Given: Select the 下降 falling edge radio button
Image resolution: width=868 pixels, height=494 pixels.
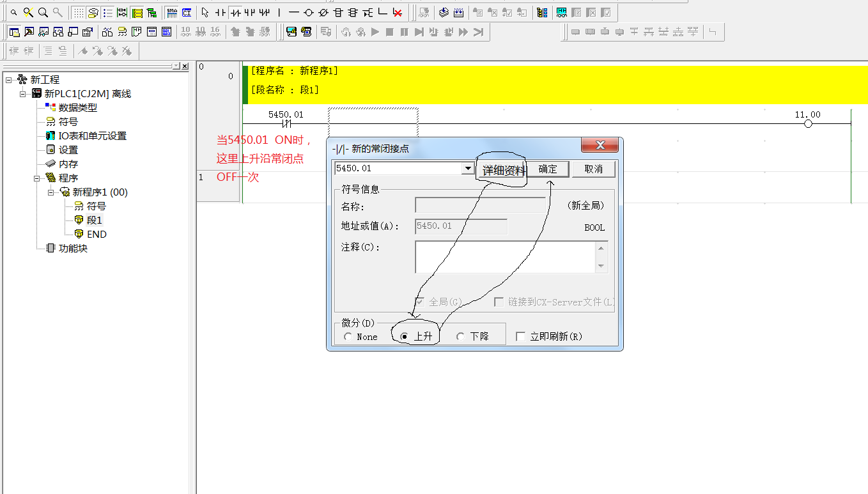Looking at the screenshot, I should (x=461, y=337).
